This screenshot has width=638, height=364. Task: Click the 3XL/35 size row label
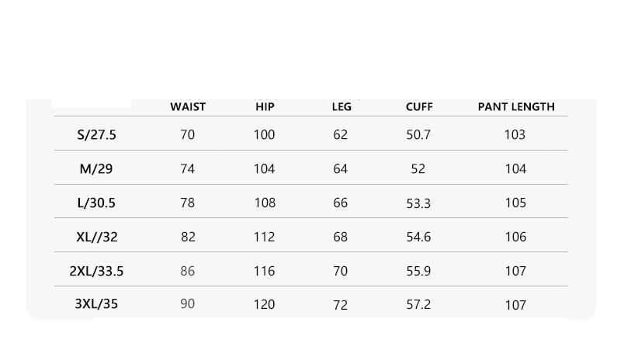96,303
